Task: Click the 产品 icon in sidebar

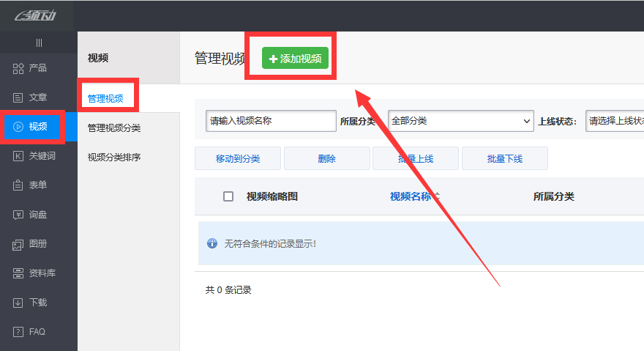Action: 18,68
